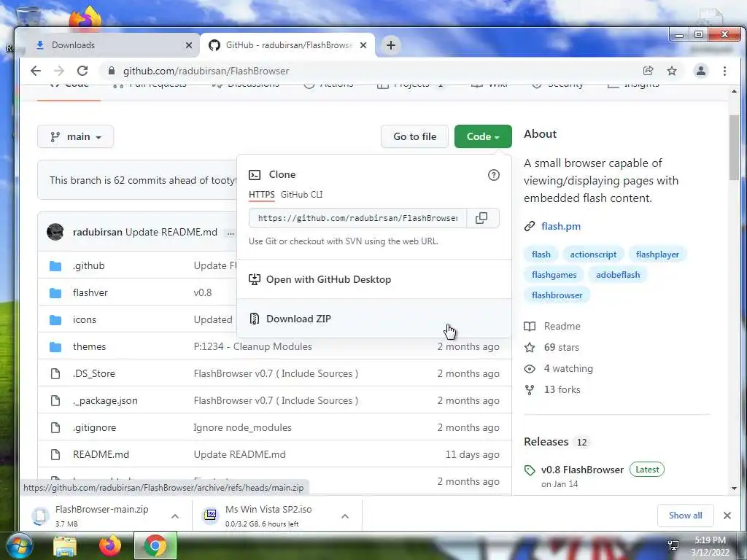Screen dimensions: 747x560
Task: Click the page vertical scrollbar thumb
Action: (734, 147)
